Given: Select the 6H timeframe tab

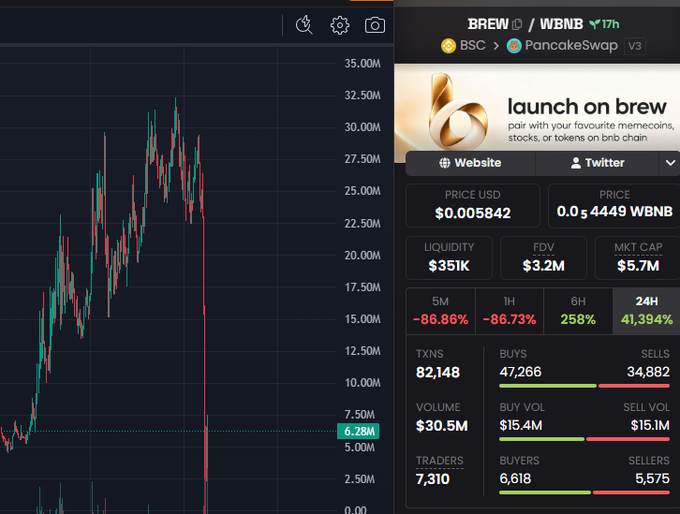Looking at the screenshot, I should click(x=578, y=311).
